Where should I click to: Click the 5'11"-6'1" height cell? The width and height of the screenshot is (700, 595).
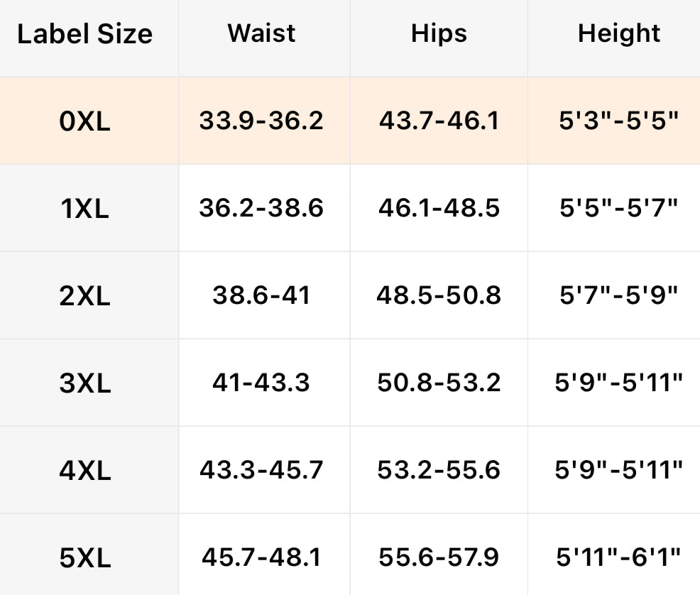(619, 557)
